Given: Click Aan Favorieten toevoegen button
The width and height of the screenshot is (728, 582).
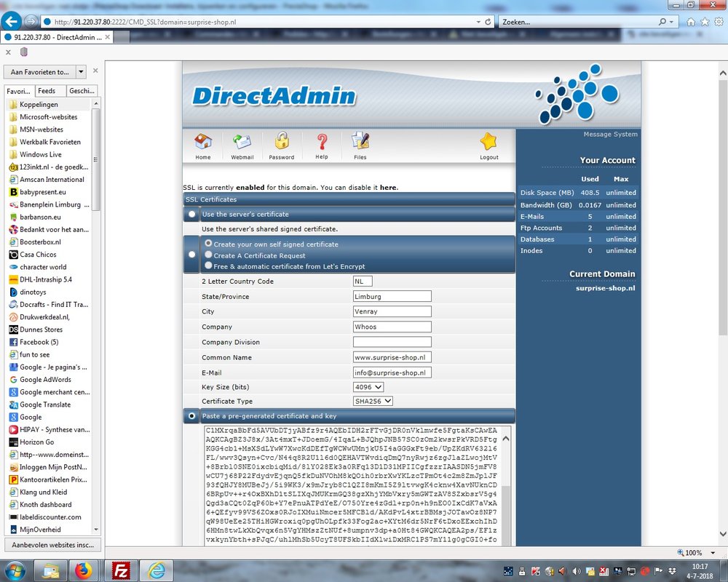Looking at the screenshot, I should [x=39, y=72].
